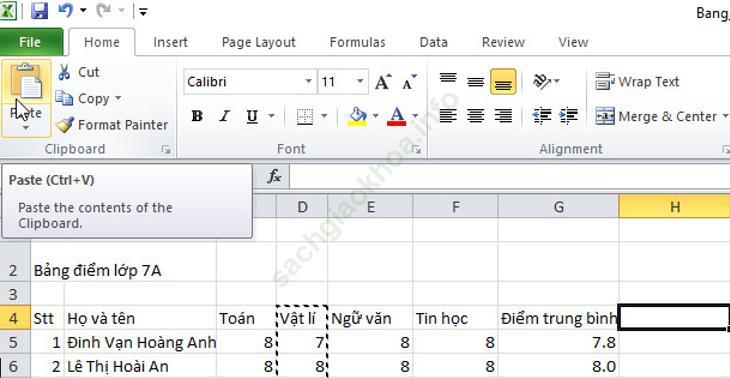Click the Wrap Text button
The width and height of the screenshot is (730, 378).
coord(637,82)
